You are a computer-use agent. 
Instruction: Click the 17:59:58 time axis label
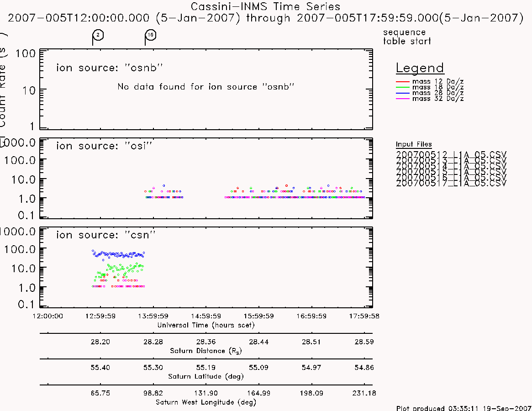click(364, 316)
